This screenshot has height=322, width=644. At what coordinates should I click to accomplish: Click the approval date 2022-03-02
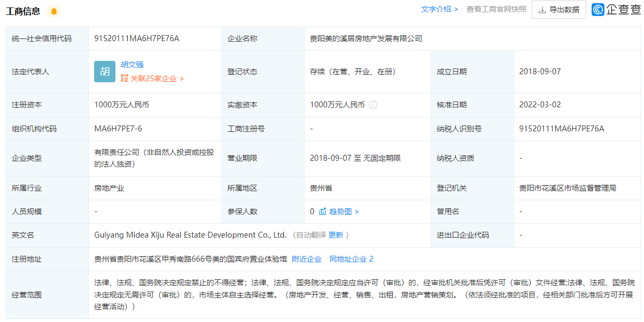point(540,105)
